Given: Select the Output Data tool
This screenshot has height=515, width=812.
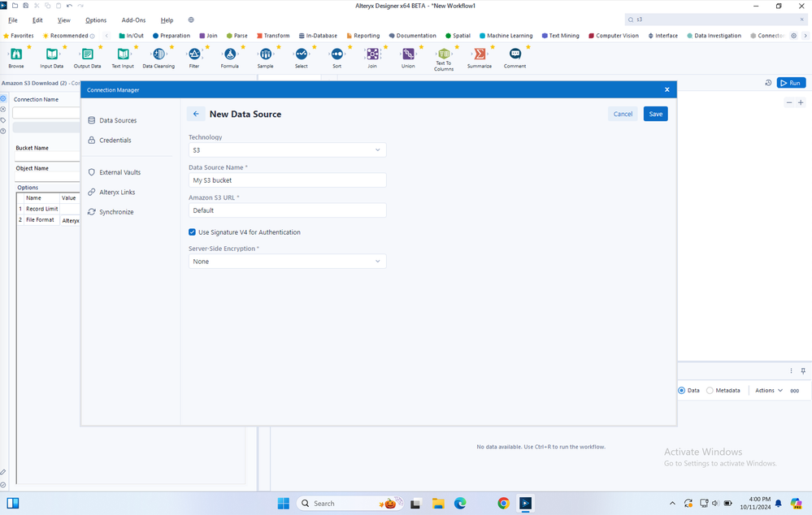Looking at the screenshot, I should click(87, 58).
